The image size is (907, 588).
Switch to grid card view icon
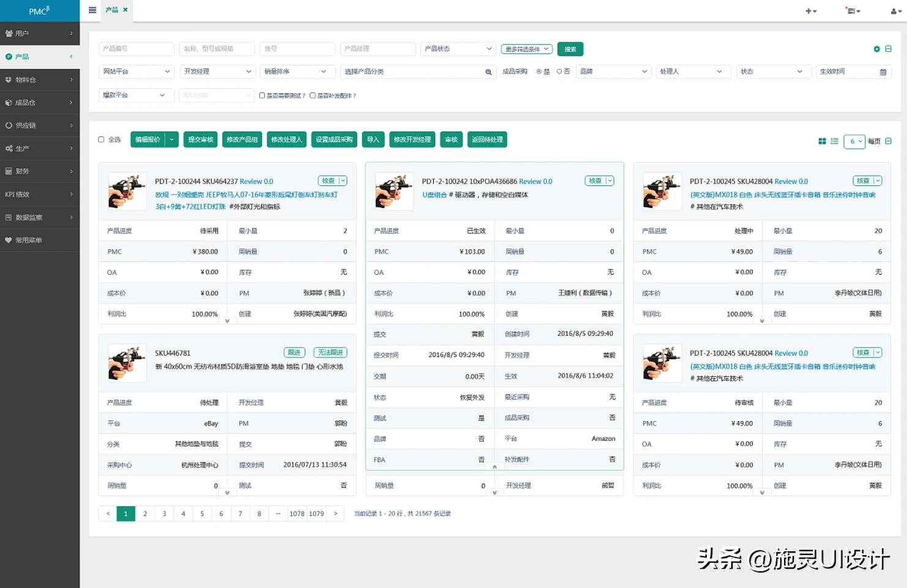[822, 141]
